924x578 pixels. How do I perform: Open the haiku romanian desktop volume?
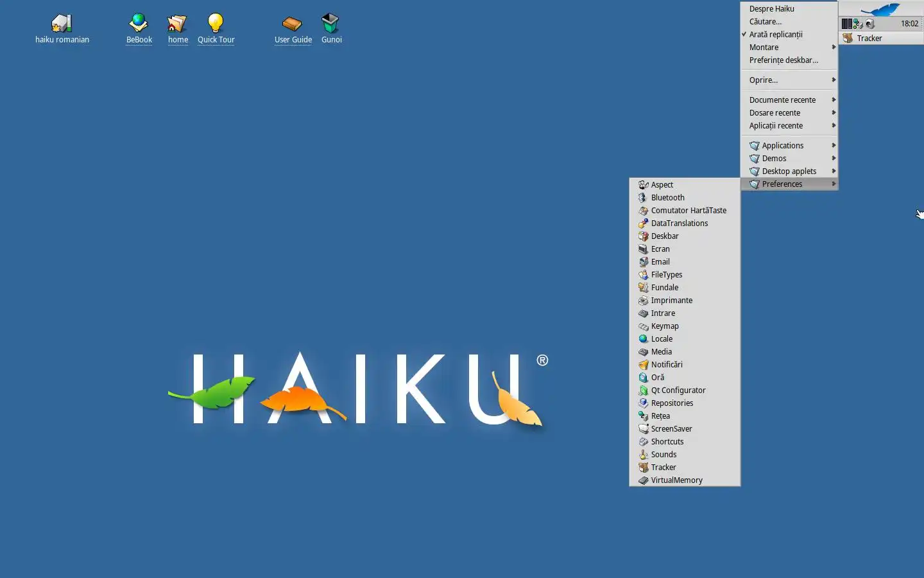click(62, 23)
